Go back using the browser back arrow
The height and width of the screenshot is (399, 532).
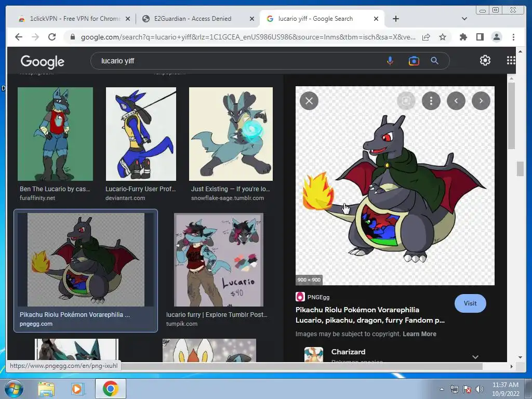pyautogui.click(x=19, y=37)
